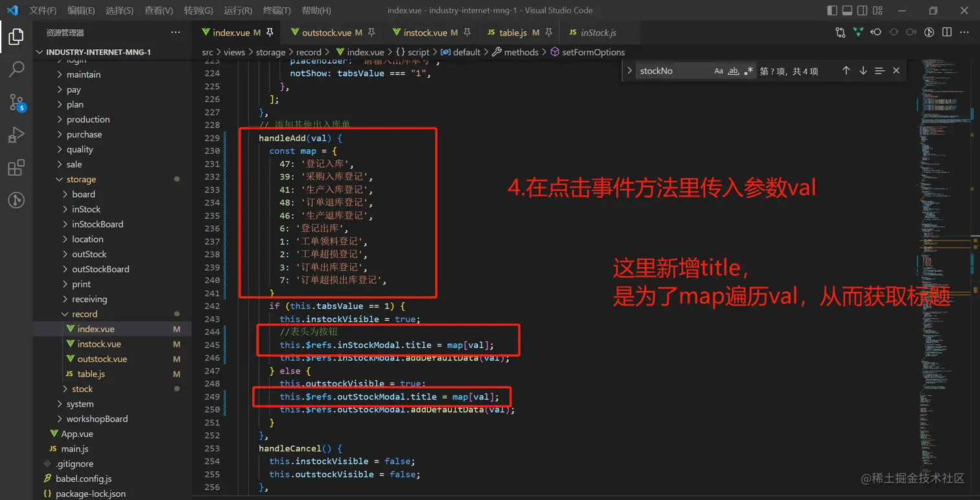Click the Open Changes compare icon

[x=841, y=32]
